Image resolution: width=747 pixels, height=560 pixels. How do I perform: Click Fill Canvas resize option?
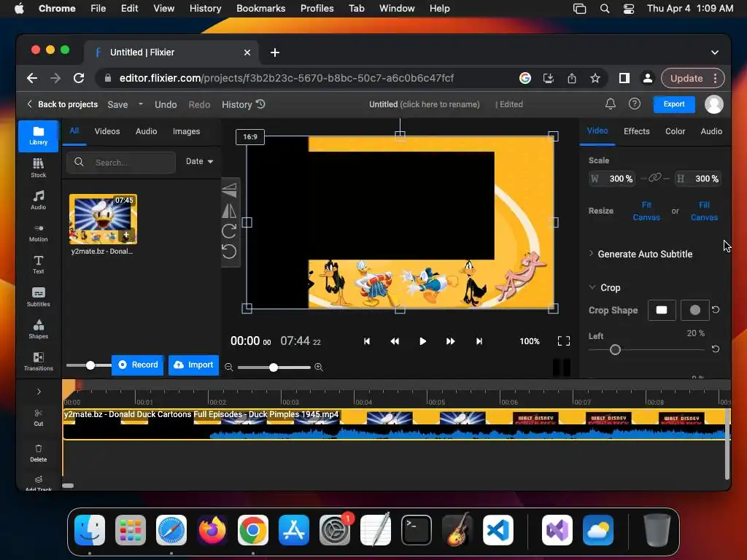click(x=704, y=211)
